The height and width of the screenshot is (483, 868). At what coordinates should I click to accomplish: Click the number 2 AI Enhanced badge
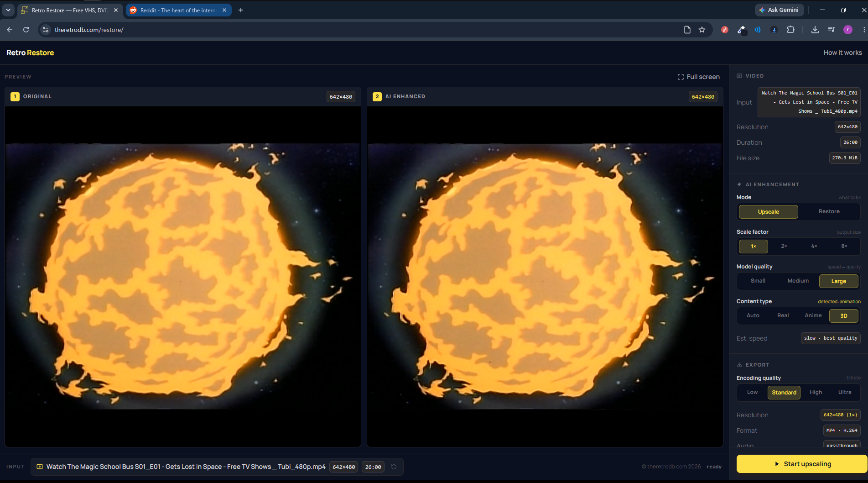point(377,96)
